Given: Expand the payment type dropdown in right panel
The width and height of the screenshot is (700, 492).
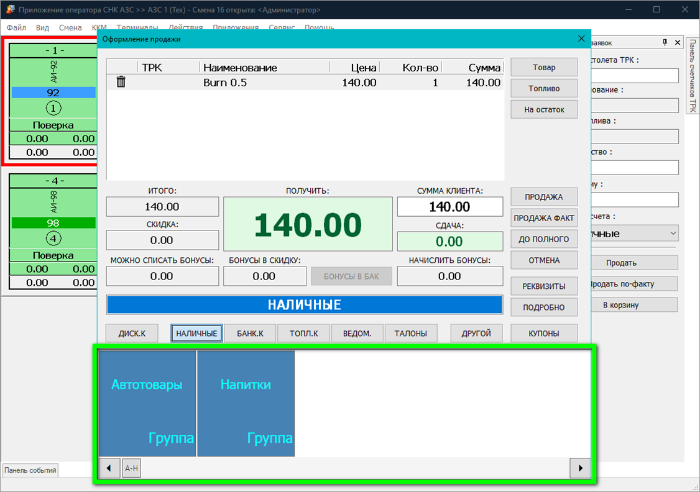Looking at the screenshot, I should point(672,233).
